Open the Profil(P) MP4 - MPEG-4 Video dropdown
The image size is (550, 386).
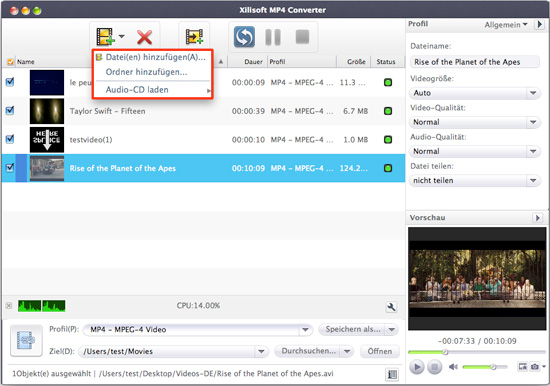(x=197, y=330)
